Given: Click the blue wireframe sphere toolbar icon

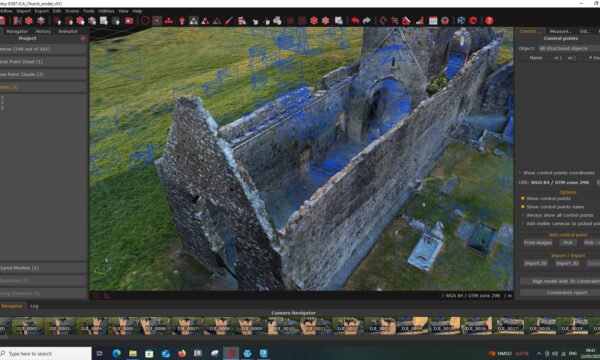Looking at the screenshot, I should [x=461, y=21].
